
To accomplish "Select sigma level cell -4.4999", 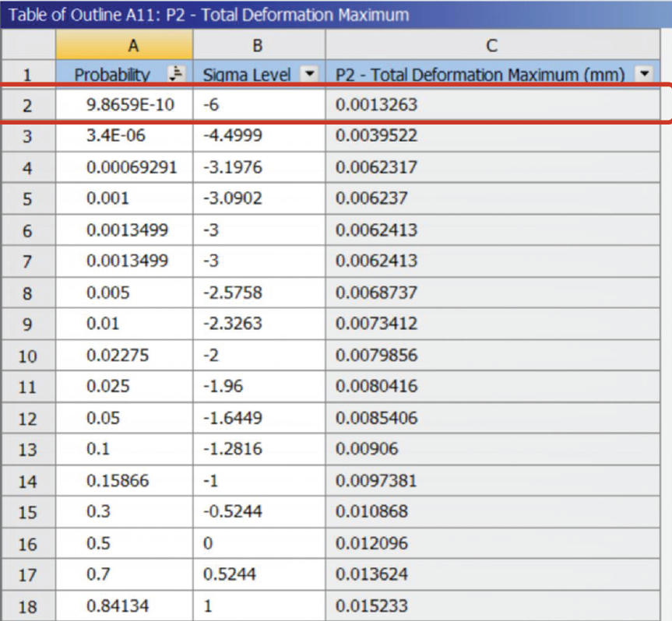I will click(259, 135).
